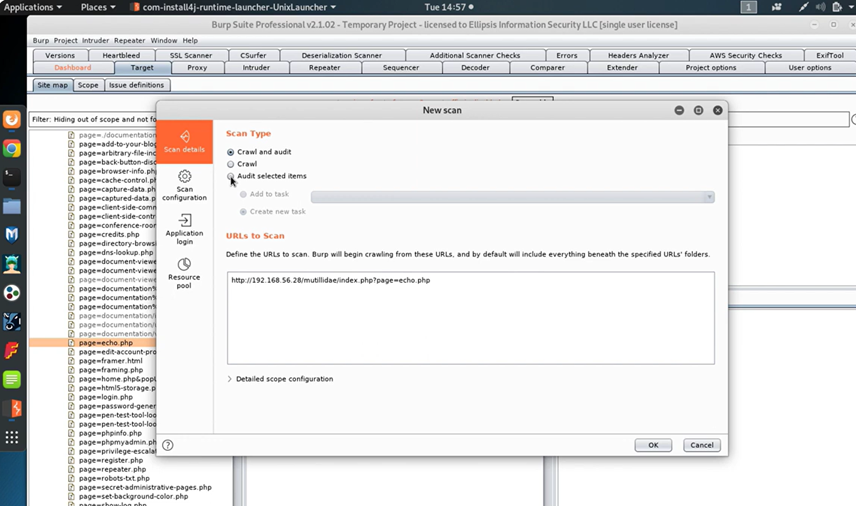Choose Create new task radio button
856x506 pixels.
(x=243, y=212)
